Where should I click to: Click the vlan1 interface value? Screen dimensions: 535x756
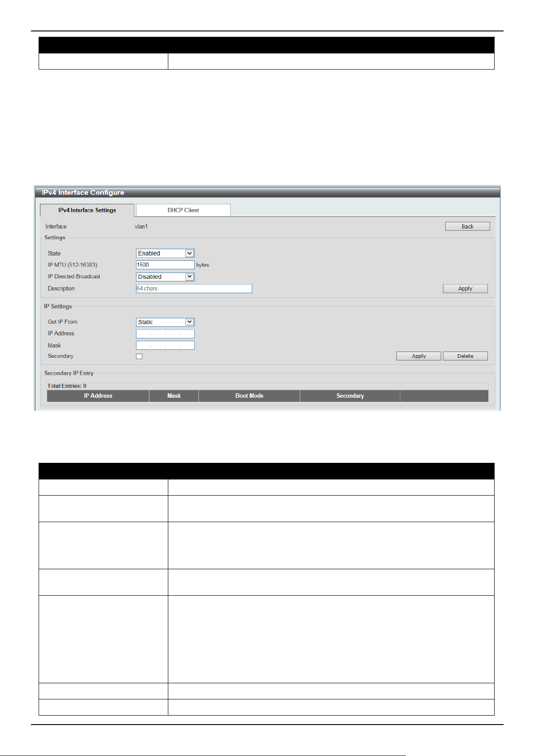[141, 227]
